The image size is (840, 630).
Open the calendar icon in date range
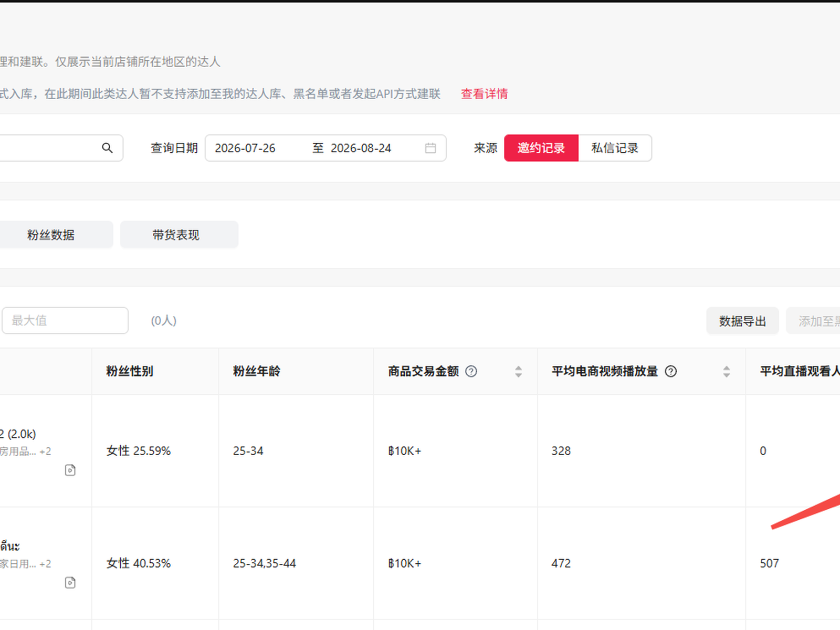point(430,148)
